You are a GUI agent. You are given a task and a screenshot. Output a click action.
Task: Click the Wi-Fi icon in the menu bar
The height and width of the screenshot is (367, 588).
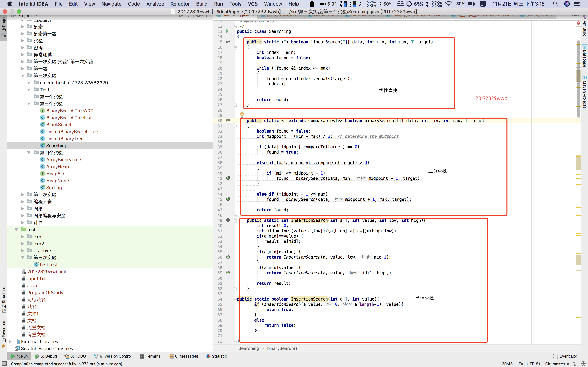449,4
